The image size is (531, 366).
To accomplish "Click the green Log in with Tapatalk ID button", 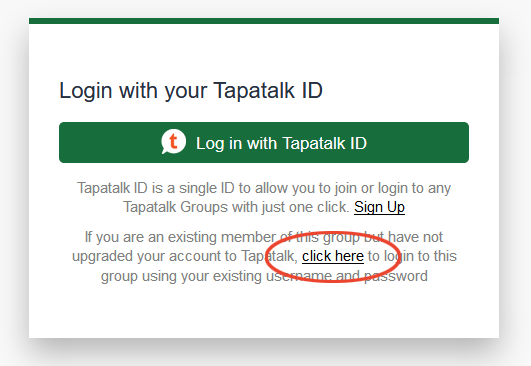I will pyautogui.click(x=264, y=143).
